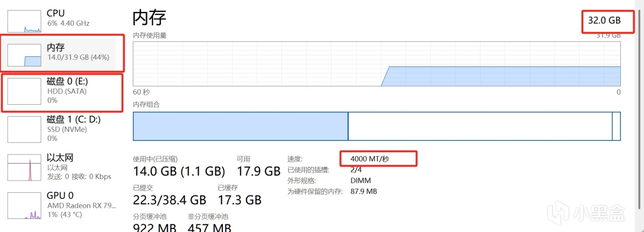Click the 17.9 GB available memory value
Image resolution: width=644 pixels, height=232 pixels.
pyautogui.click(x=258, y=172)
